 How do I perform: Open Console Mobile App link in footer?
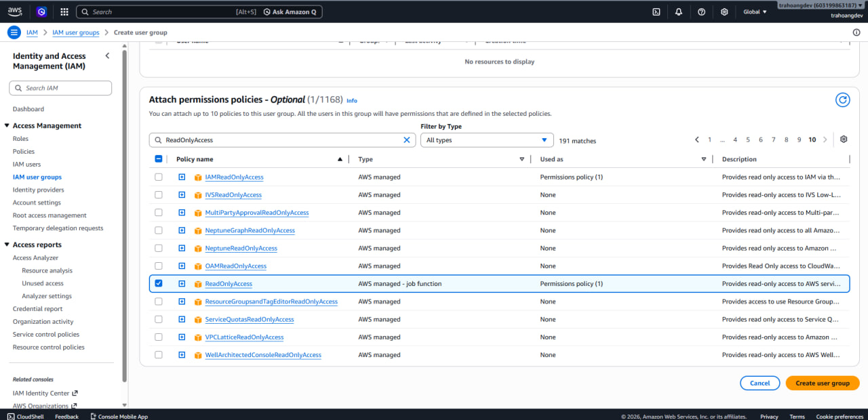pos(119,417)
